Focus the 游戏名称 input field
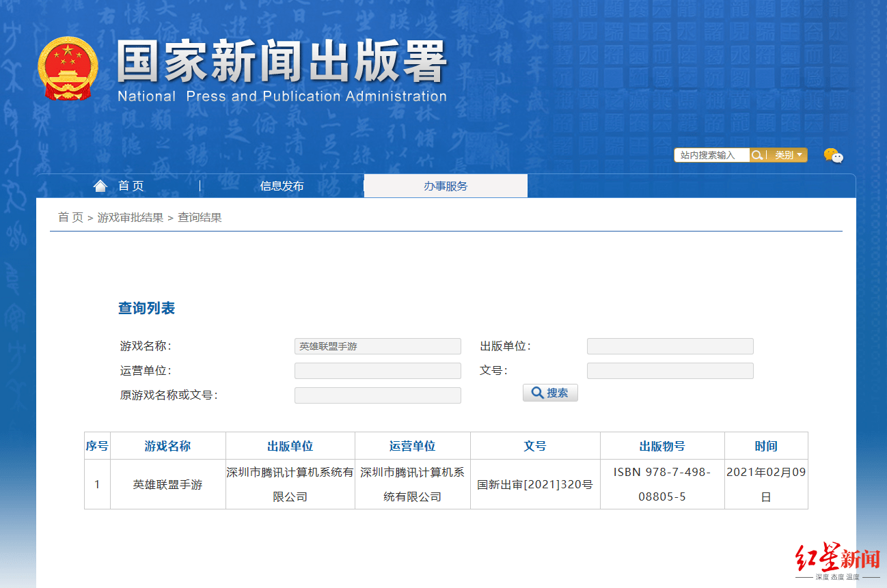Viewport: 887px width, 588px height. click(378, 346)
